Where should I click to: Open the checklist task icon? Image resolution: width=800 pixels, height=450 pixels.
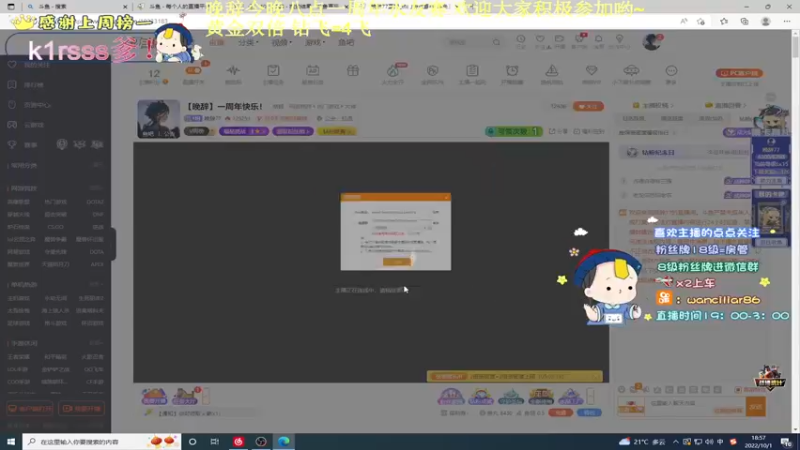pyautogui.click(x=273, y=70)
